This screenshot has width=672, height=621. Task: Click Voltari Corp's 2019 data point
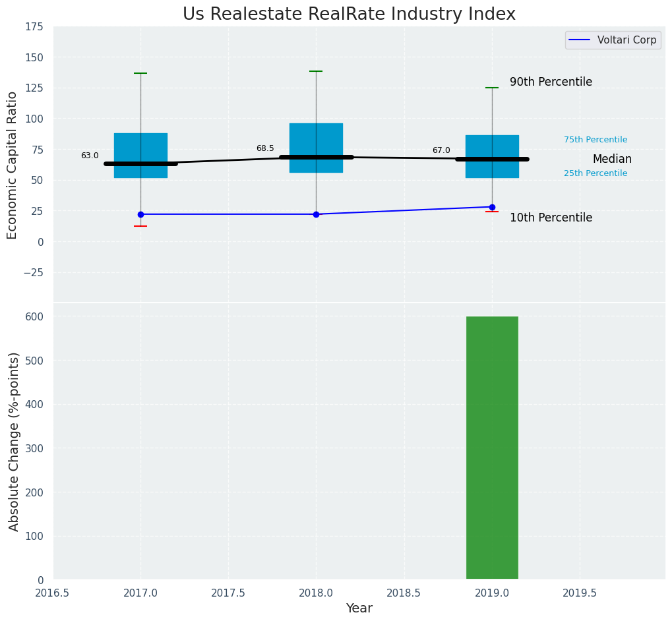pyautogui.click(x=492, y=207)
